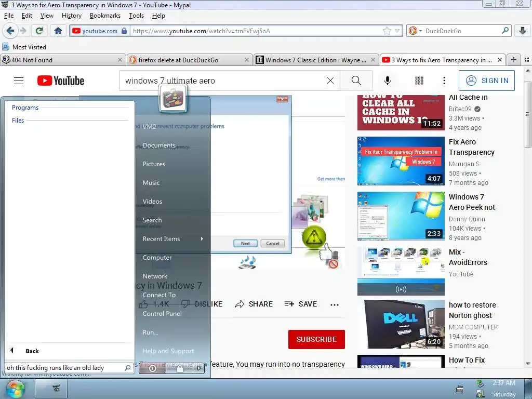Go to the Home page icon
The width and height of the screenshot is (532, 399).
pyautogui.click(x=58, y=31)
